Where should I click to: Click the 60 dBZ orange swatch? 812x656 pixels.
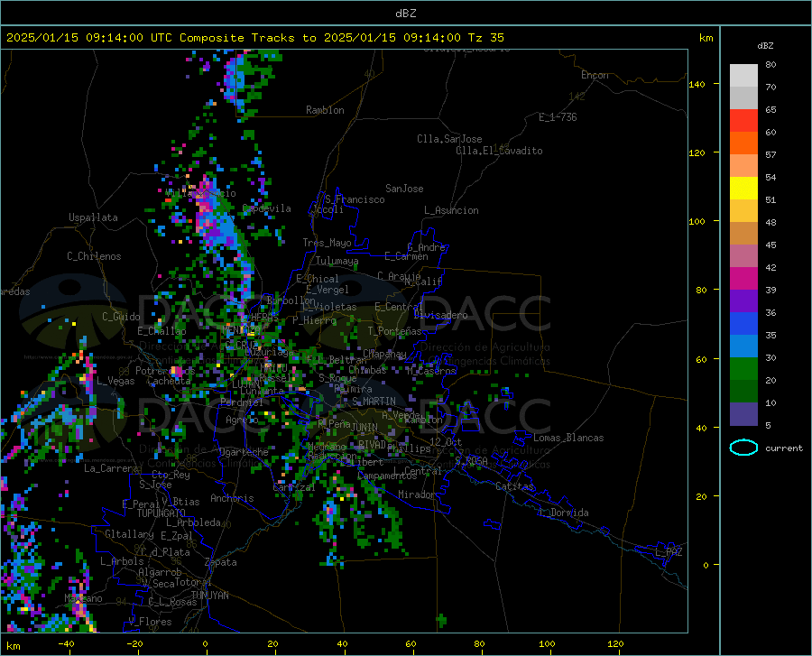pos(743,143)
